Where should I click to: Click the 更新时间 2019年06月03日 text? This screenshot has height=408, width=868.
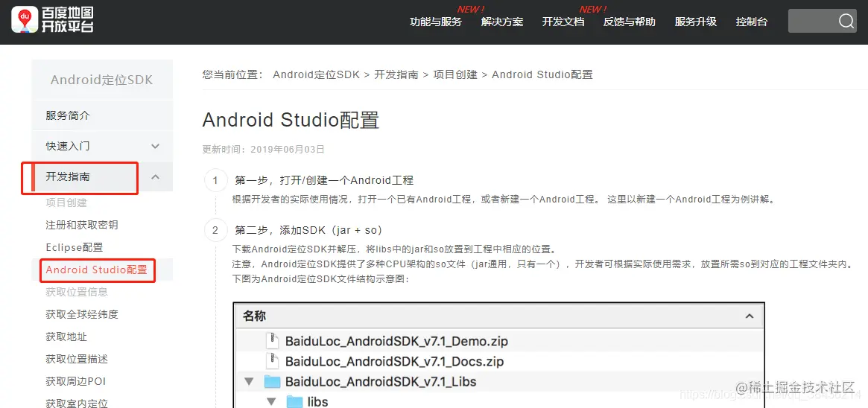(x=264, y=149)
